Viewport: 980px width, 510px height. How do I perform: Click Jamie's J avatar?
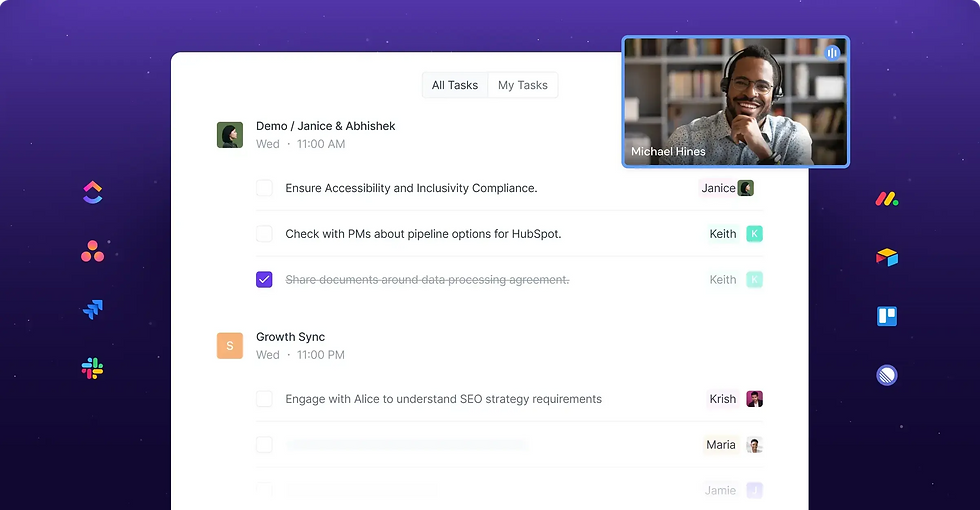[754, 491]
